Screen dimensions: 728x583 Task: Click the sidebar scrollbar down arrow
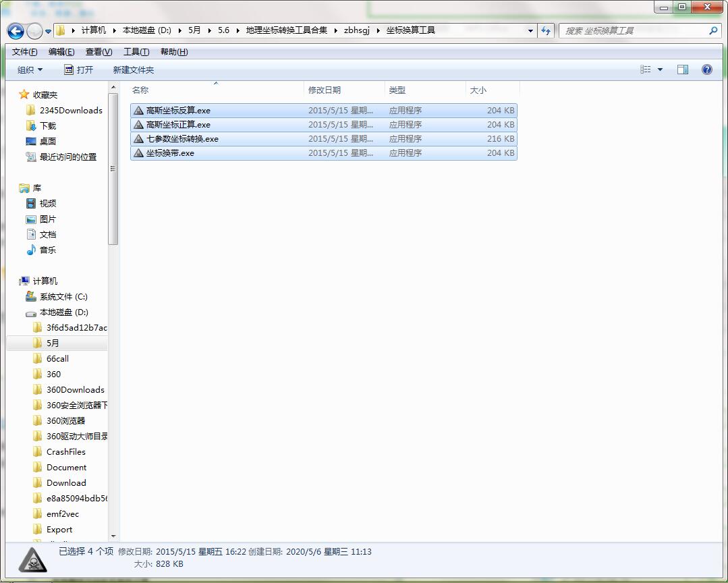point(113,536)
